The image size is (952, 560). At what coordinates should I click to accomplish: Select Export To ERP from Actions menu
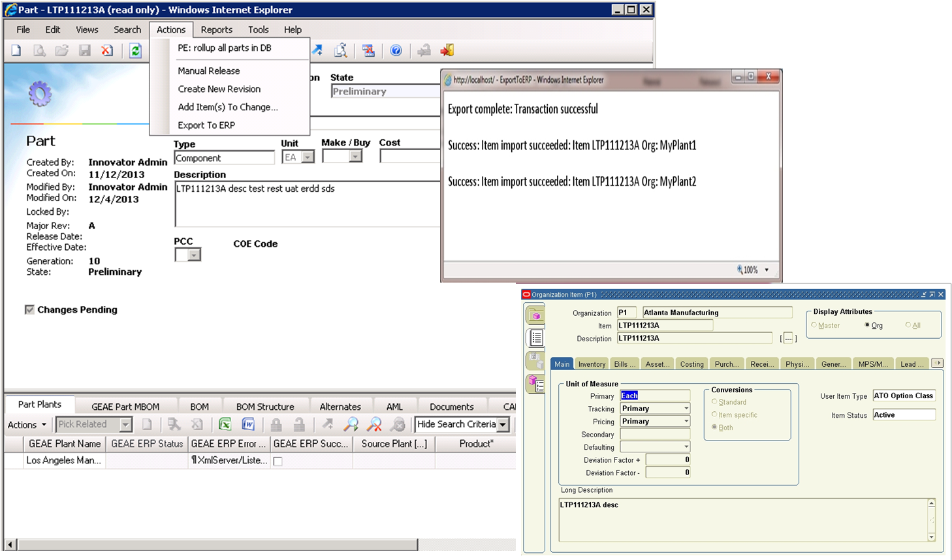[x=208, y=125]
